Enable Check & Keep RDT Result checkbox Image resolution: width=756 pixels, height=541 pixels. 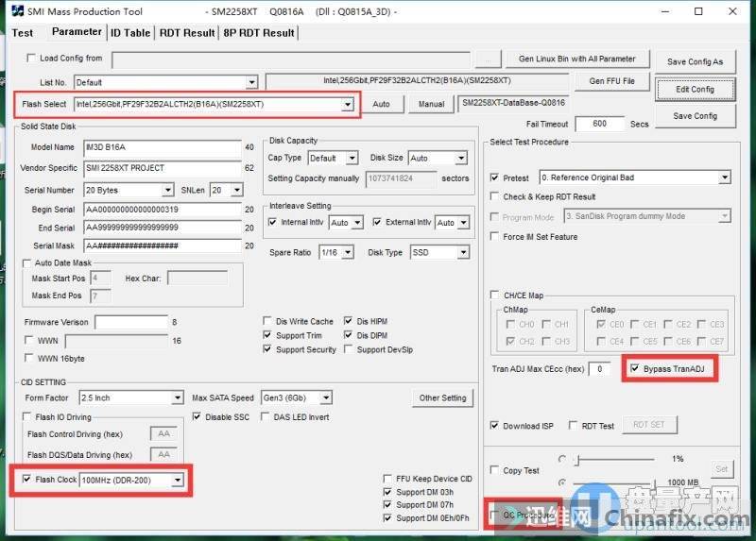click(494, 196)
